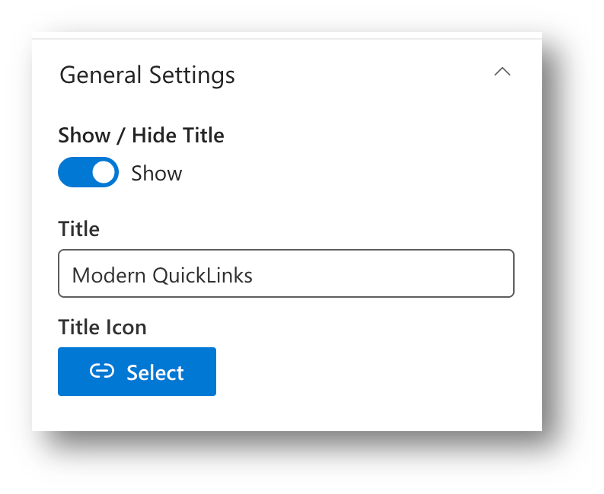Click the word 'Select' on blue button
Screen dimensions: 604x494
(x=155, y=373)
